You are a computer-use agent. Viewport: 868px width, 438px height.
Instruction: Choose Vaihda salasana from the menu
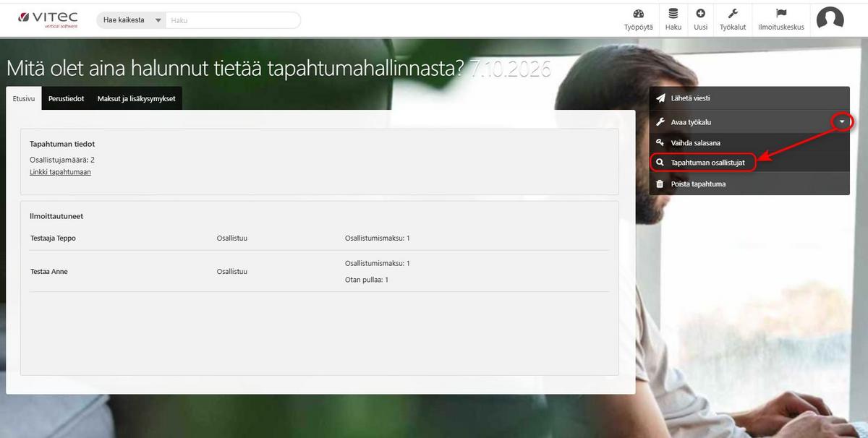(x=695, y=143)
